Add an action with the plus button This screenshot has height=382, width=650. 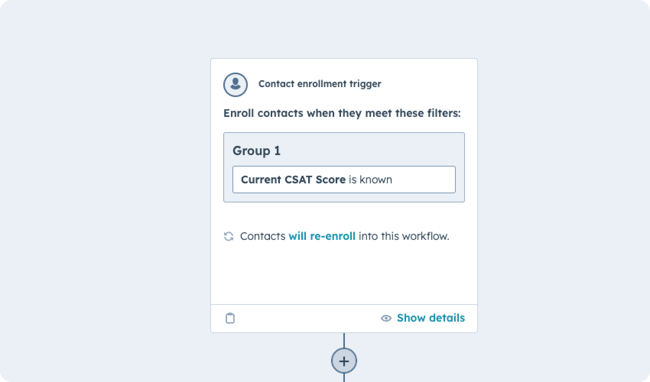pos(344,361)
